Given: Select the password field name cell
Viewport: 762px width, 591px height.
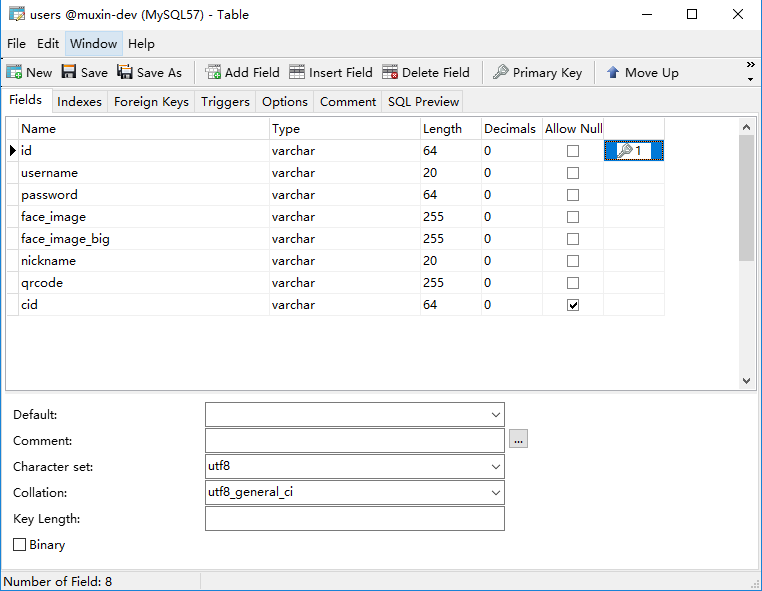Looking at the screenshot, I should [144, 195].
